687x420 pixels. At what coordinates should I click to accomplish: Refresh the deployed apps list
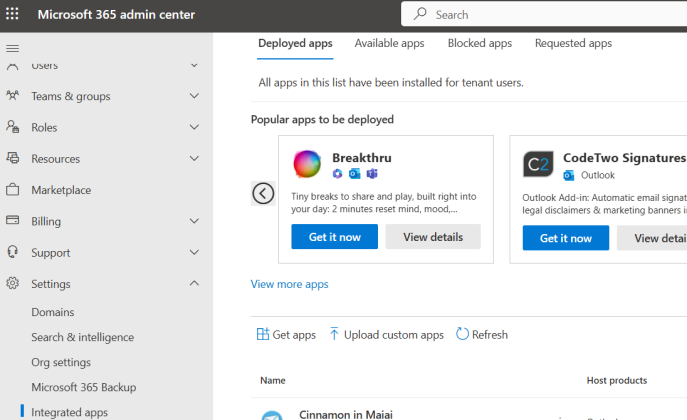(482, 335)
